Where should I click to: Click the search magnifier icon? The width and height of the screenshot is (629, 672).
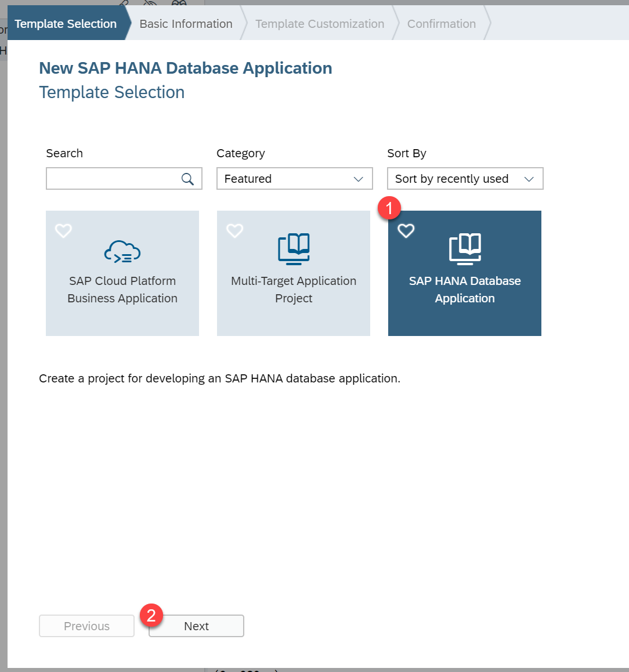(187, 179)
